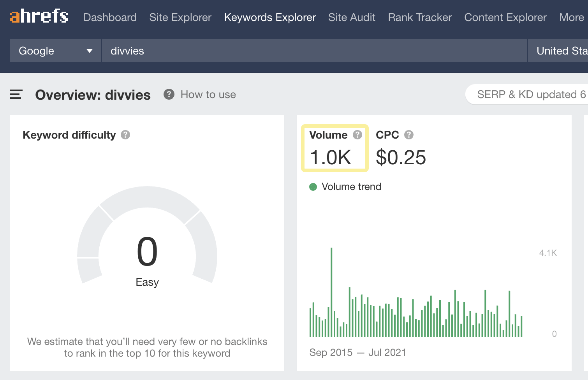
Task: Expand the More navigation menu
Action: [x=571, y=18]
